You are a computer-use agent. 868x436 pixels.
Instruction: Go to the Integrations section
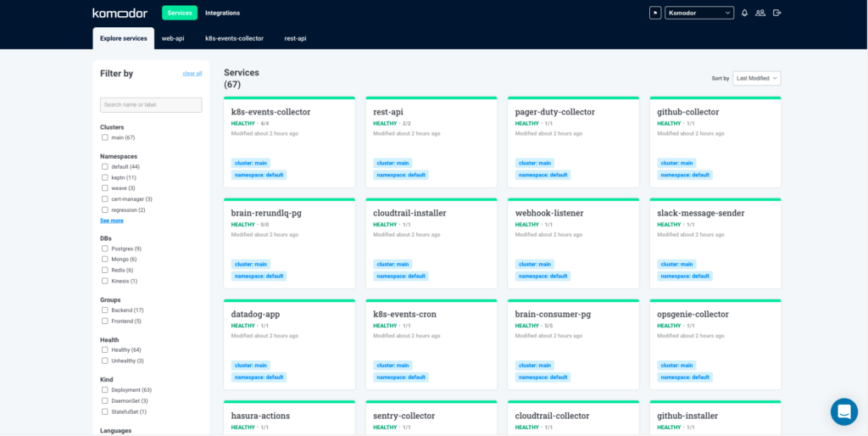223,13
